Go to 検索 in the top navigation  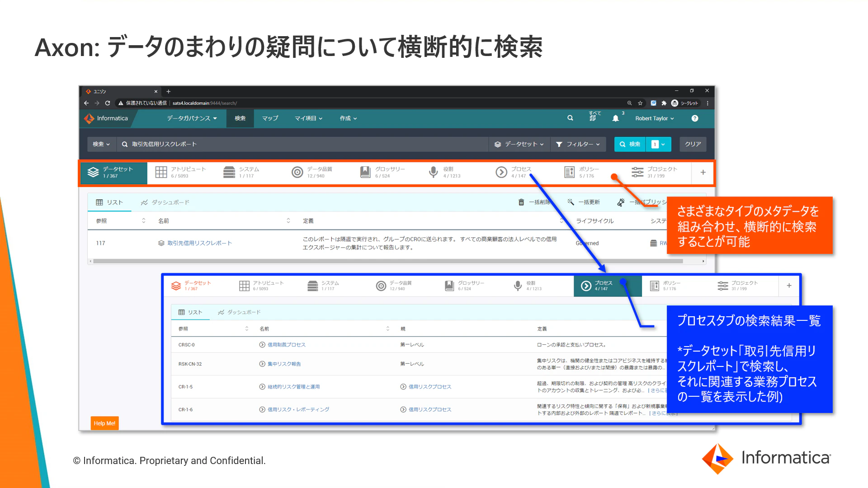[x=240, y=118]
